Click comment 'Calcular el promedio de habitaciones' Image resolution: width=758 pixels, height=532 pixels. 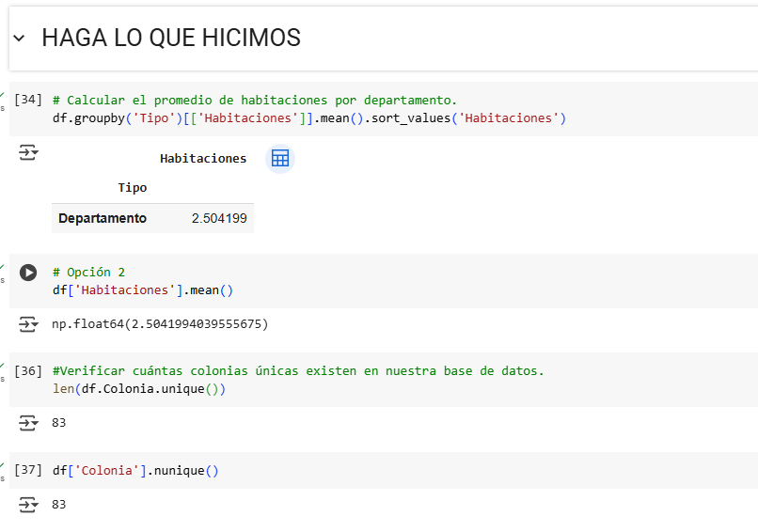click(254, 101)
